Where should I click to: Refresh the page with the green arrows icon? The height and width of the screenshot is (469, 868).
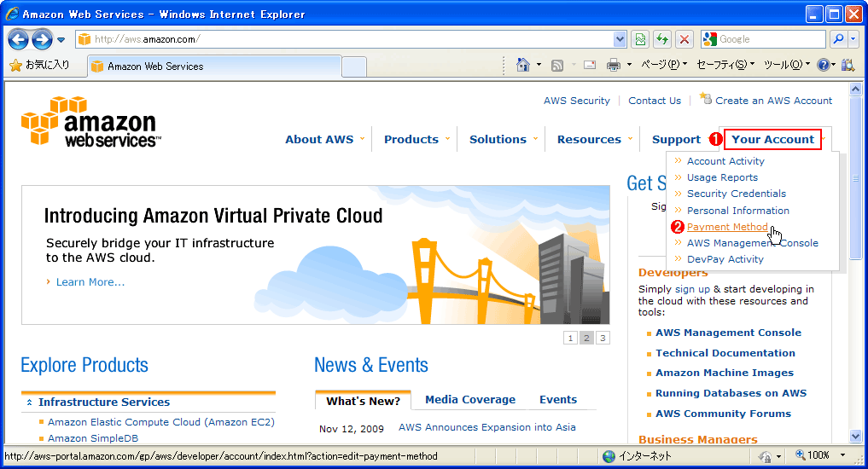(x=662, y=39)
